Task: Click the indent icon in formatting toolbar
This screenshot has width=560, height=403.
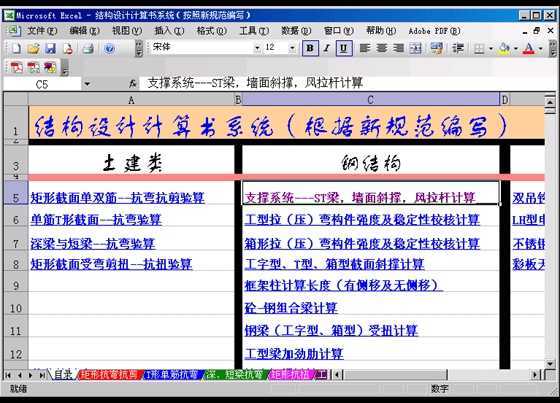Action: (458, 48)
